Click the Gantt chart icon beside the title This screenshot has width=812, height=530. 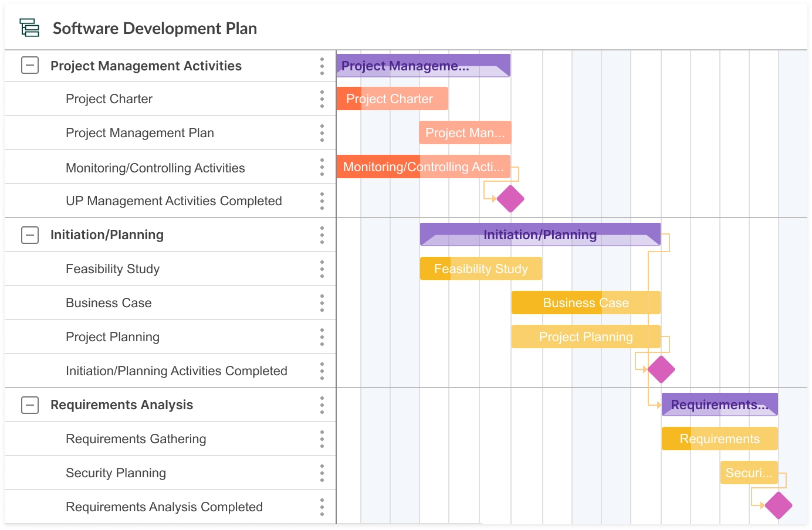pyautogui.click(x=29, y=28)
